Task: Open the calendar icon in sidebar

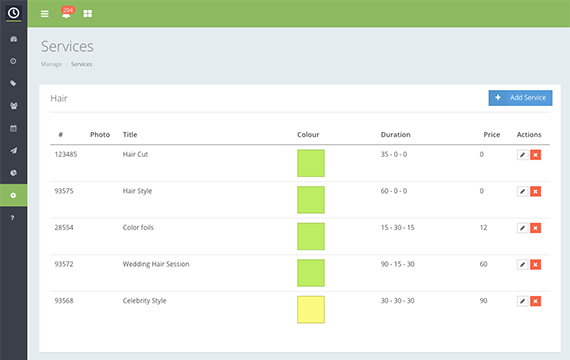Action: [13, 128]
